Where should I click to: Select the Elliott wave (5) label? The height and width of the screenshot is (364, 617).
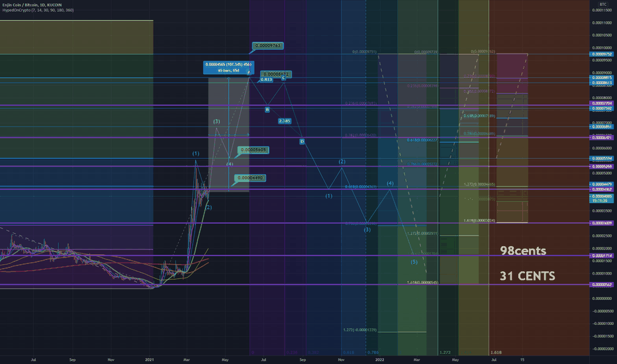pyautogui.click(x=414, y=261)
